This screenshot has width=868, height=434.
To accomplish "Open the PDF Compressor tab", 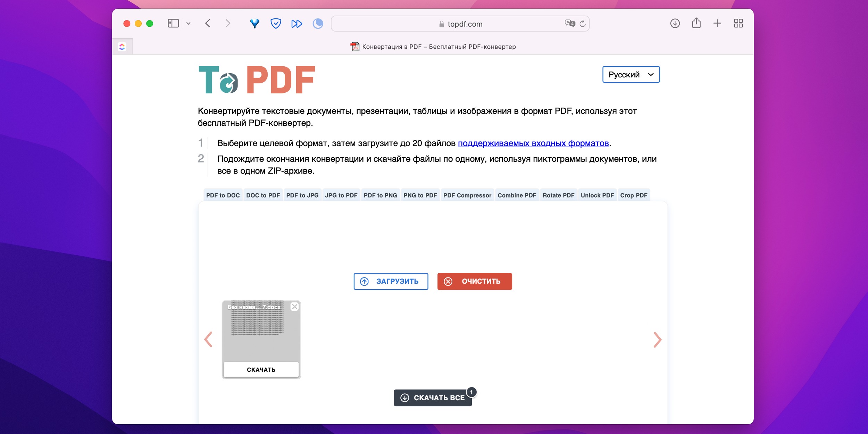I will [467, 195].
